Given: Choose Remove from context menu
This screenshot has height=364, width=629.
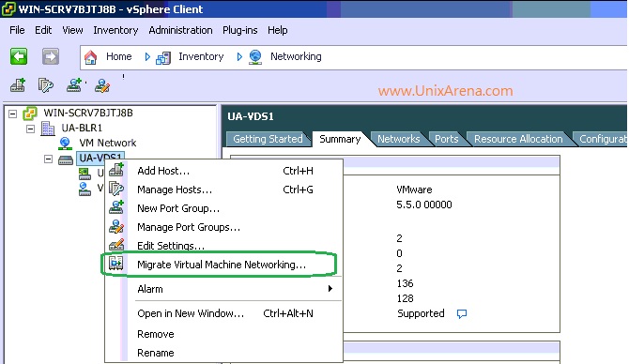Looking at the screenshot, I should point(223,334).
